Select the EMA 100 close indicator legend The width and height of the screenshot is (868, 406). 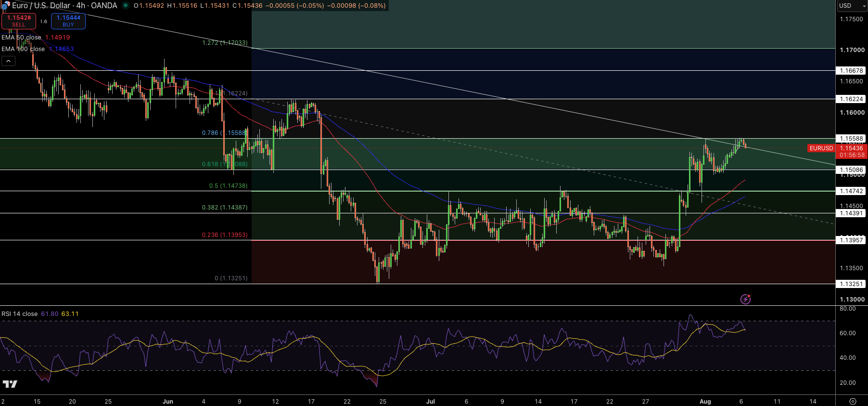click(23, 49)
